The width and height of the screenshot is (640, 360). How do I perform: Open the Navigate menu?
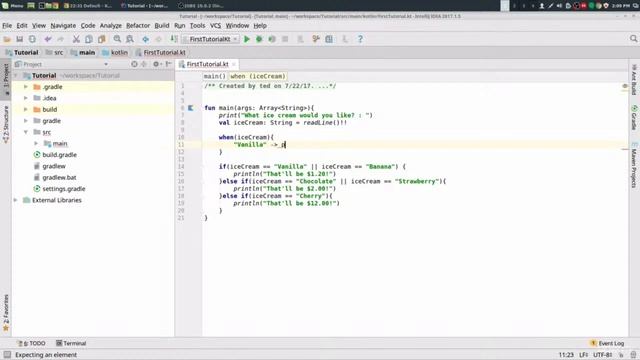tap(63, 25)
